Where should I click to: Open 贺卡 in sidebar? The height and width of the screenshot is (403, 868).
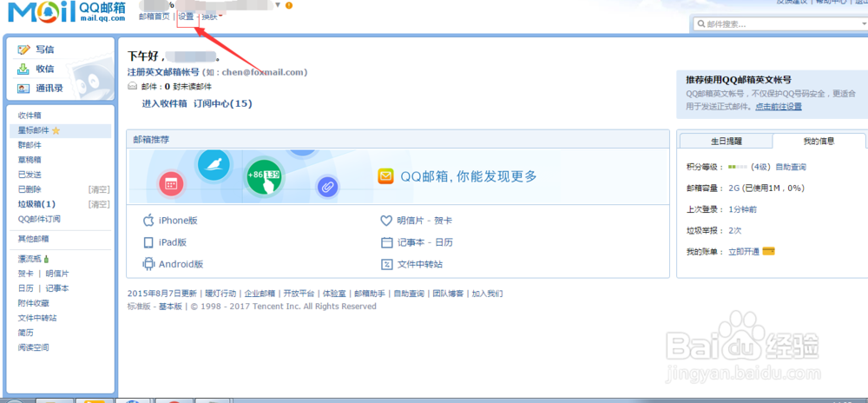[25, 274]
